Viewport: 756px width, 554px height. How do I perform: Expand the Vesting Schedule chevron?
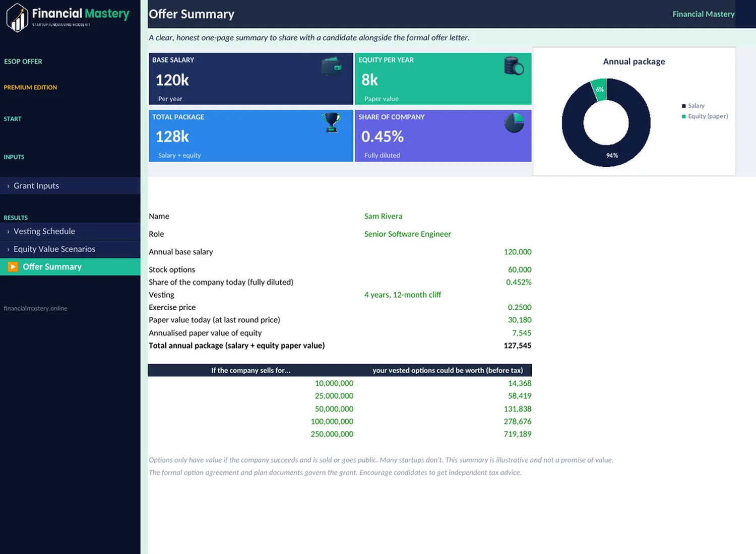[8, 232]
